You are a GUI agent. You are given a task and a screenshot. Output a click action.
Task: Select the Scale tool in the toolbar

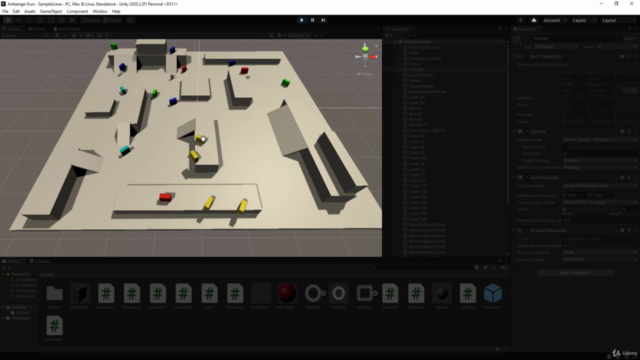click(40, 20)
